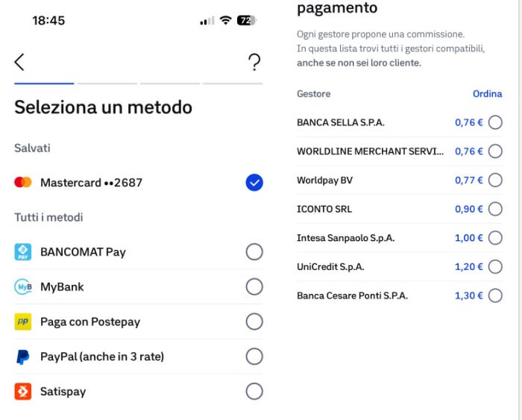This screenshot has height=420, width=522.
Task: Select the Worldpay BV radio button
Action: tap(495, 181)
